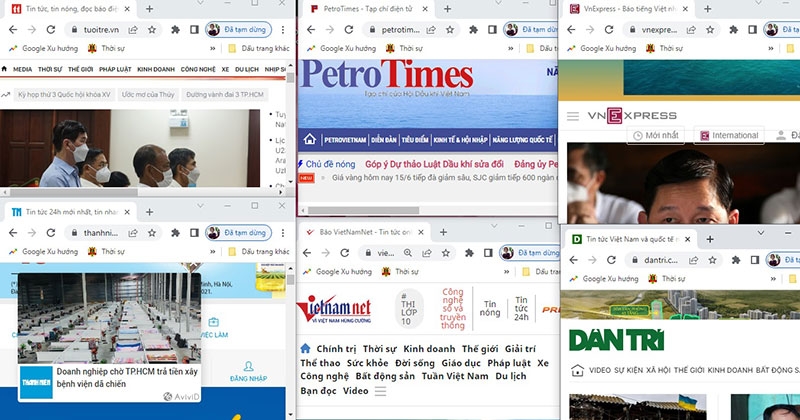The width and height of the screenshot is (800, 420).
Task: Expand hidden bookmarks chevron in PetroTimes window
Action: (511, 48)
